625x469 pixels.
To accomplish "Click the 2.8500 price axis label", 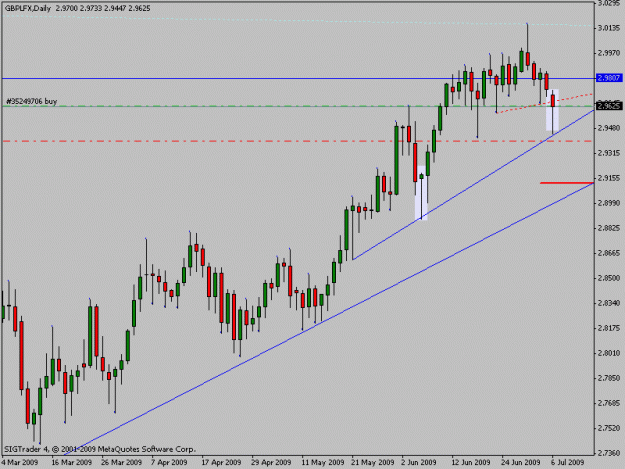I will pyautogui.click(x=609, y=278).
